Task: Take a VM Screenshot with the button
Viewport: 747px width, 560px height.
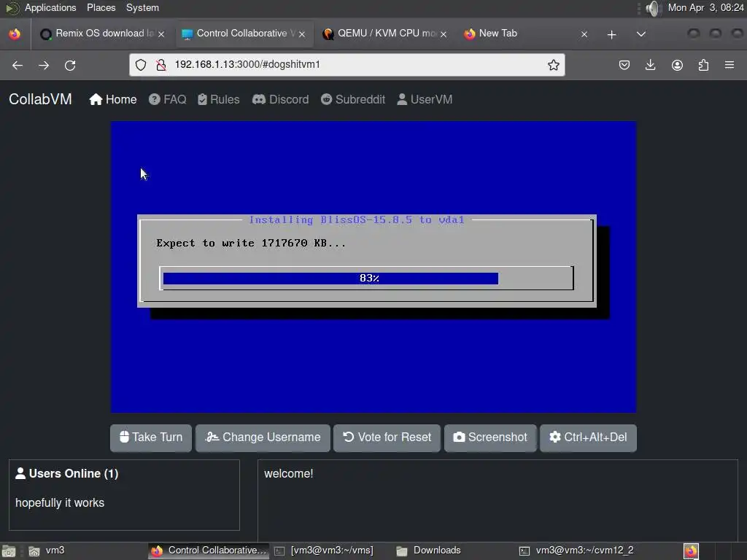Action: pyautogui.click(x=490, y=437)
